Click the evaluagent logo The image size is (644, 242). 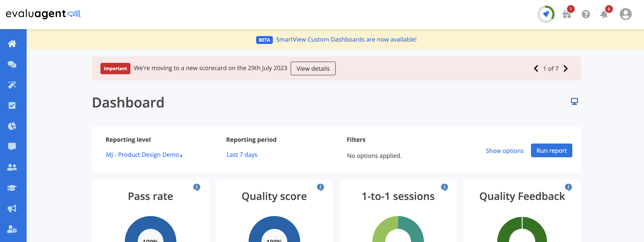tap(43, 14)
